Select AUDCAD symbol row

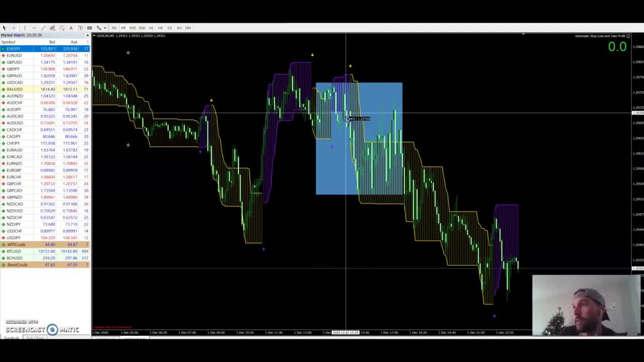pyautogui.click(x=45, y=116)
